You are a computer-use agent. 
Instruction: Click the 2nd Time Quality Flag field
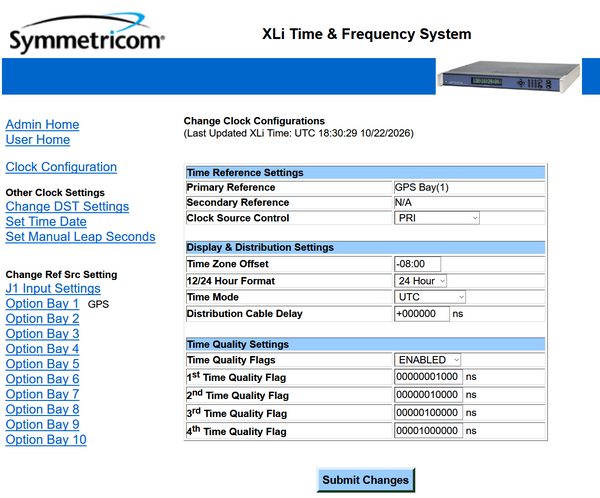click(428, 395)
